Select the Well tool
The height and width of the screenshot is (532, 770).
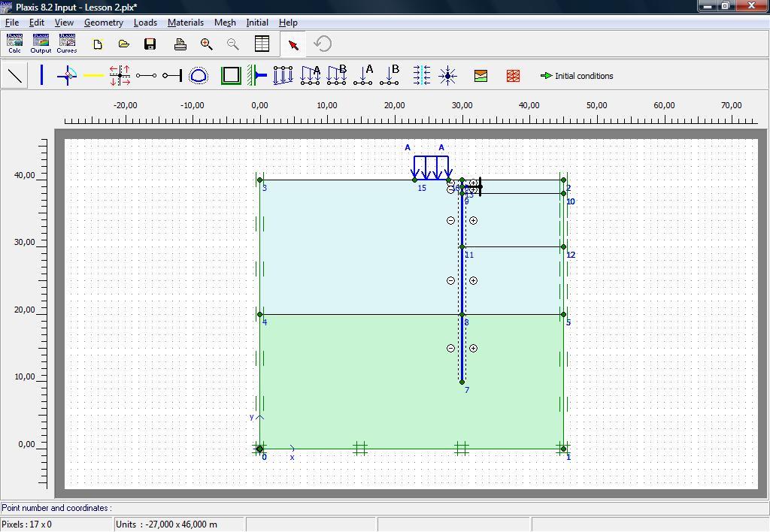[447, 76]
